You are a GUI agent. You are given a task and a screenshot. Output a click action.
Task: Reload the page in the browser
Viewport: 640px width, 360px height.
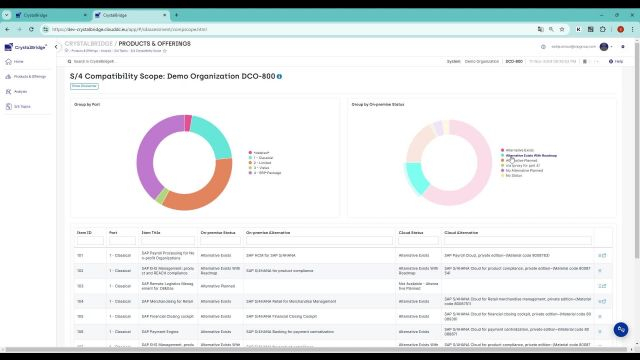[x=31, y=29]
